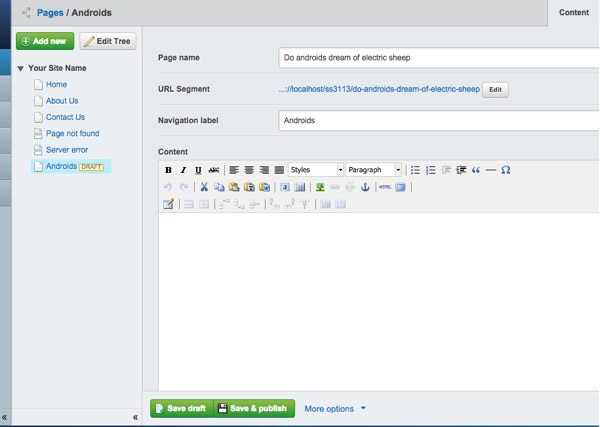Insert an anchor with the anchor icon
This screenshot has width=600, height=427.
[364, 187]
